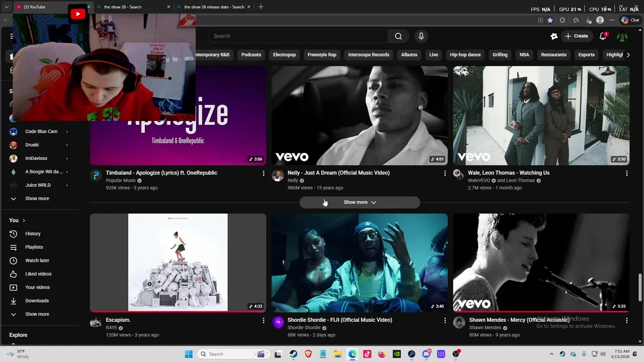Show hidden system tray icons chevron
Image resolution: width=644 pixels, height=362 pixels.
[551, 354]
